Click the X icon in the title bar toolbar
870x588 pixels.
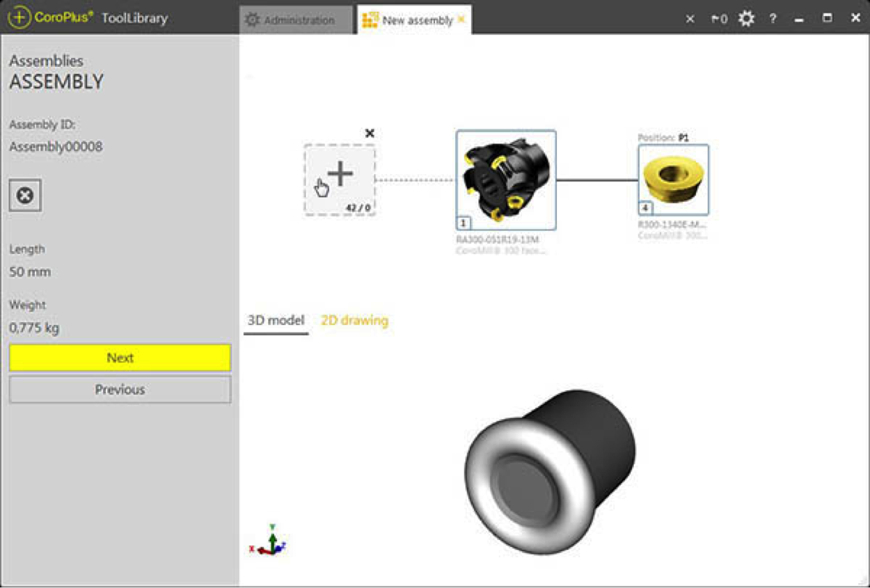pos(690,19)
